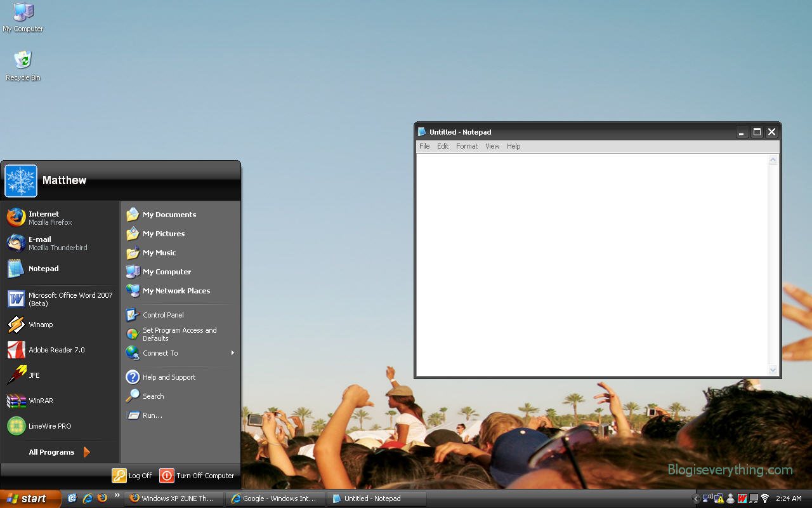Image resolution: width=812 pixels, height=508 pixels.
Task: Click the messenger person tray icon
Action: [x=730, y=498]
